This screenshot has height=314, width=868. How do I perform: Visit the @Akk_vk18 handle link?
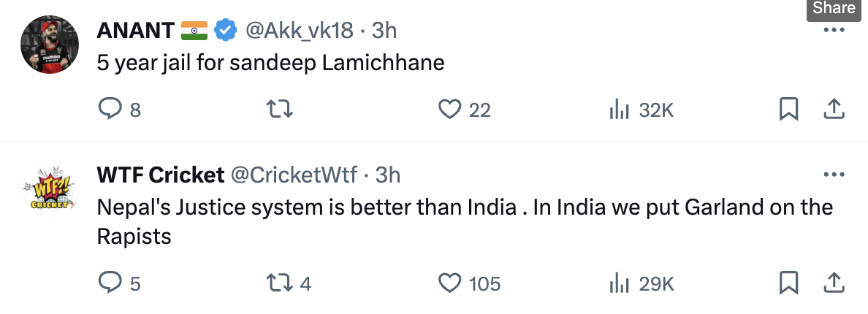tap(300, 31)
